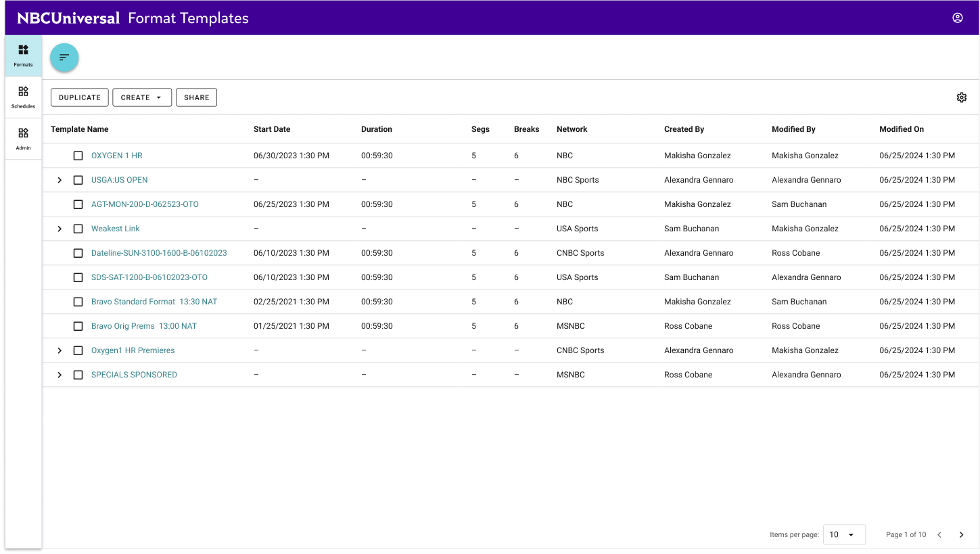Open the CREATE dropdown button
This screenshot has width=980, height=554.
tap(142, 97)
